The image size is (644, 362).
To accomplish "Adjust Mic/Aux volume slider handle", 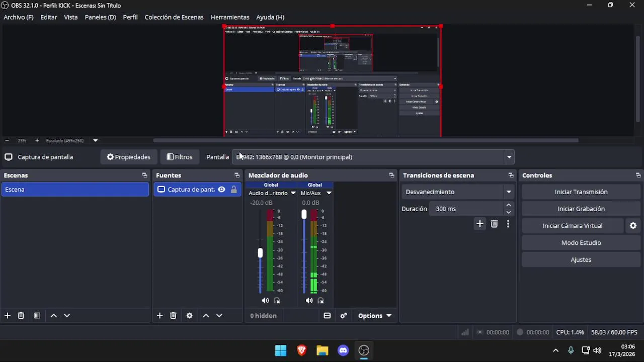I will (x=304, y=215).
